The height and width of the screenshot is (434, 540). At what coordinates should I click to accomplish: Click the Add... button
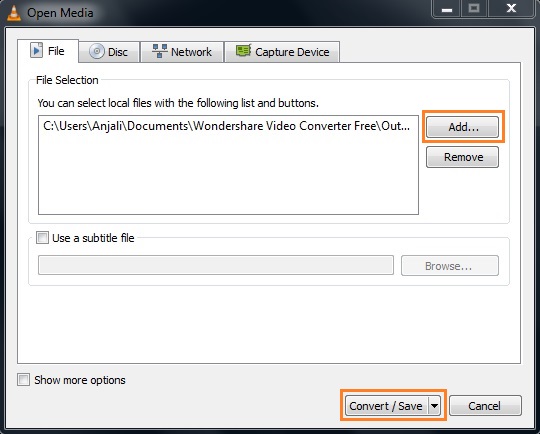[x=463, y=127]
